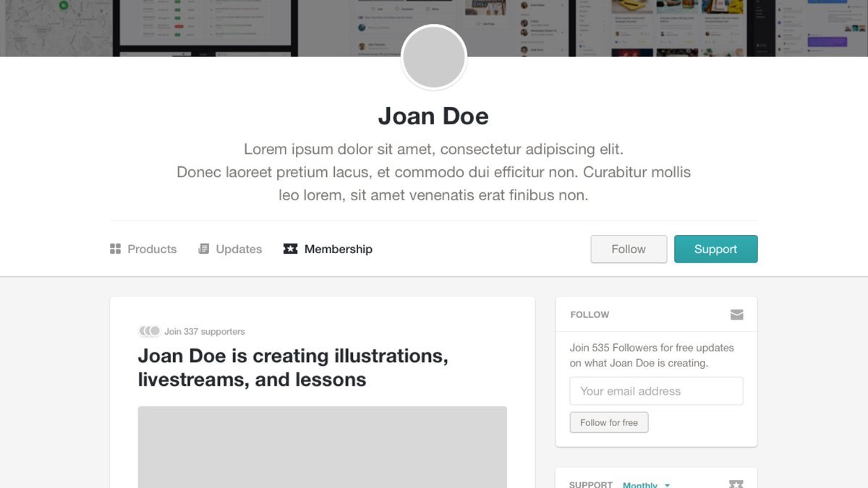Open the Updates tab
The image size is (868, 488).
(x=238, y=249)
